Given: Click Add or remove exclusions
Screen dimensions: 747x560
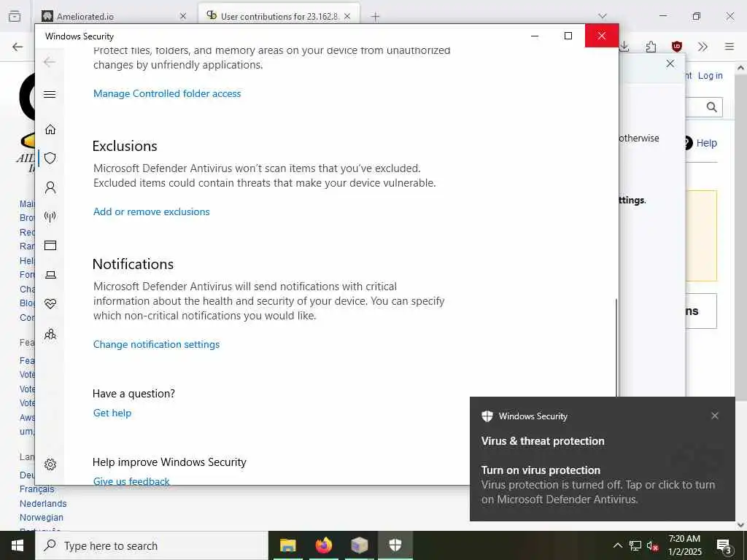Looking at the screenshot, I should pyautogui.click(x=151, y=211).
